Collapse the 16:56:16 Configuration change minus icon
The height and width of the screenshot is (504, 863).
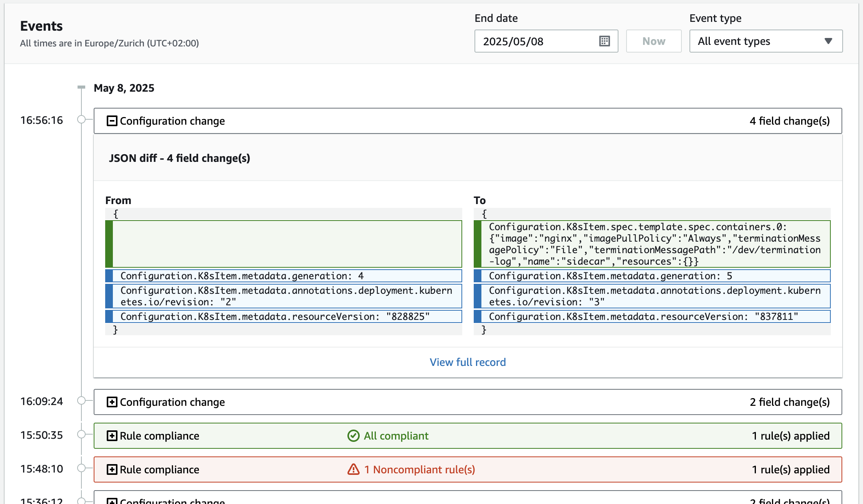coord(112,121)
